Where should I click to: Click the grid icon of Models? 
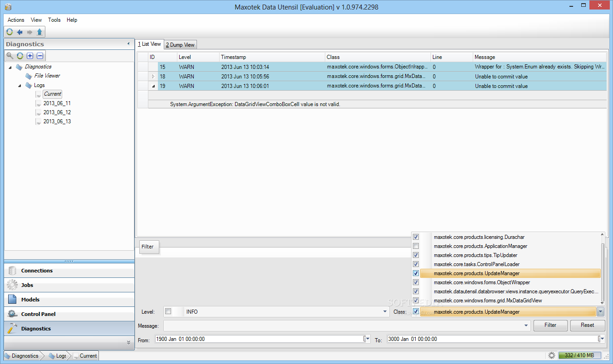[13, 300]
